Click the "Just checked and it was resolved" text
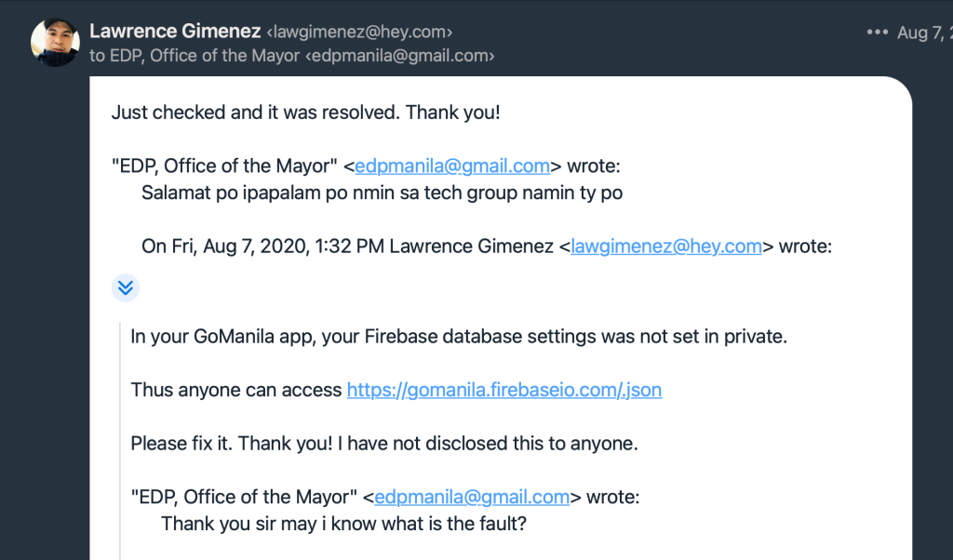953x560 pixels. tap(305, 113)
